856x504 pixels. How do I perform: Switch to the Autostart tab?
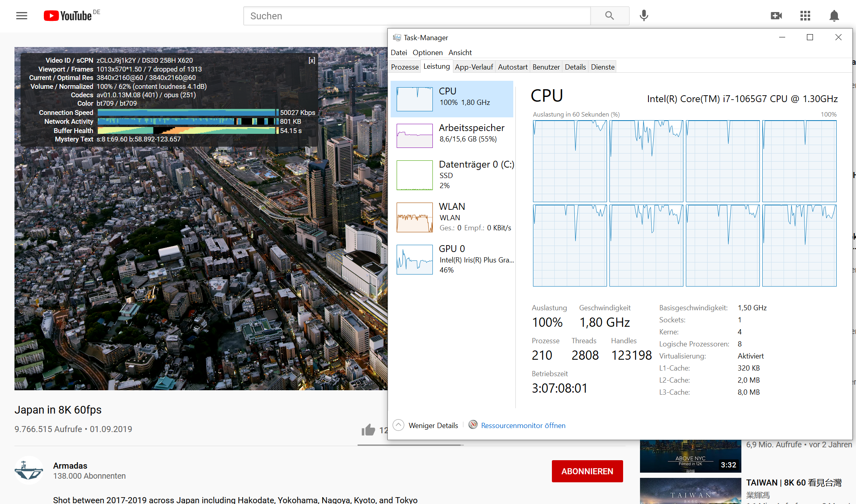512,67
